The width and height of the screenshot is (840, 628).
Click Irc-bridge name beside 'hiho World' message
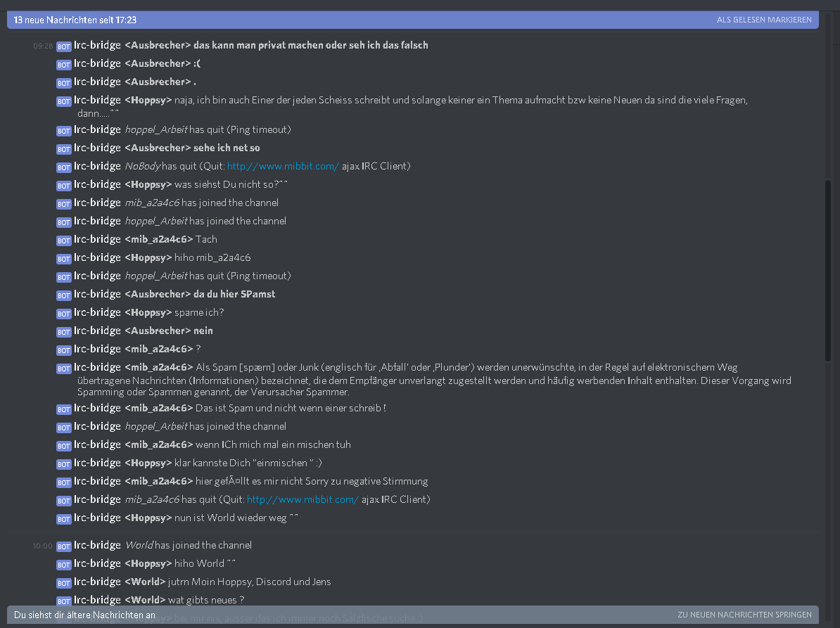98,563
